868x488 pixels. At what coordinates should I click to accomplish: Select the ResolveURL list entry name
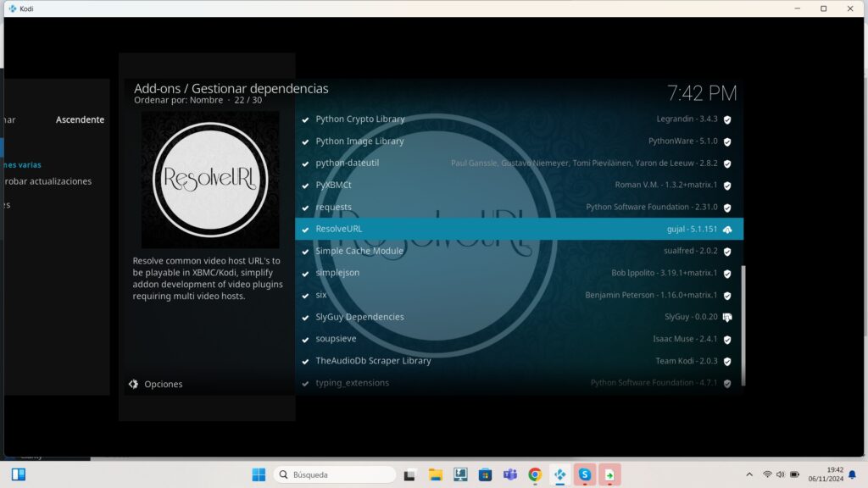pyautogui.click(x=339, y=229)
